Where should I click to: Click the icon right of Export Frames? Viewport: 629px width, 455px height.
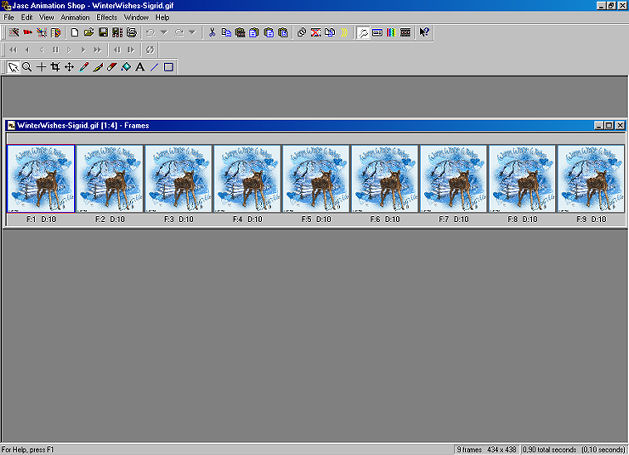click(132, 32)
